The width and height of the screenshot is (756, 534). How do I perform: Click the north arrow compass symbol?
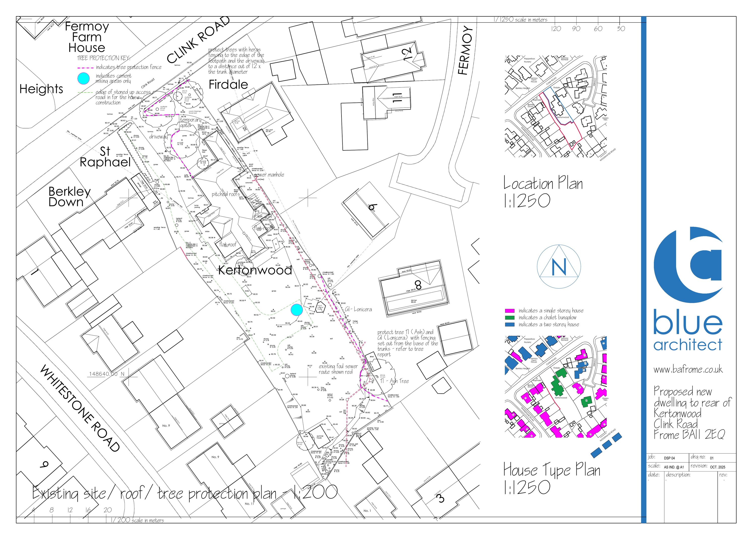pos(559,267)
